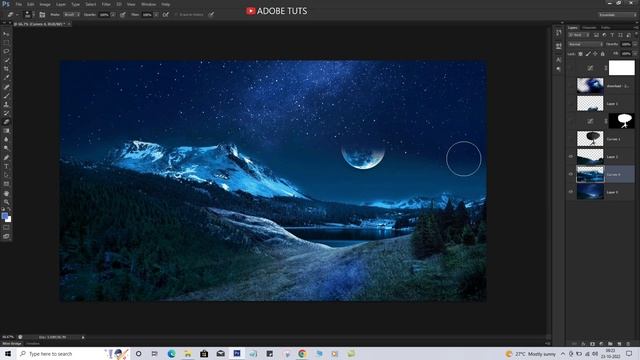Select the Path Selection tool
640x360 pixels.
pyautogui.click(x=6, y=175)
